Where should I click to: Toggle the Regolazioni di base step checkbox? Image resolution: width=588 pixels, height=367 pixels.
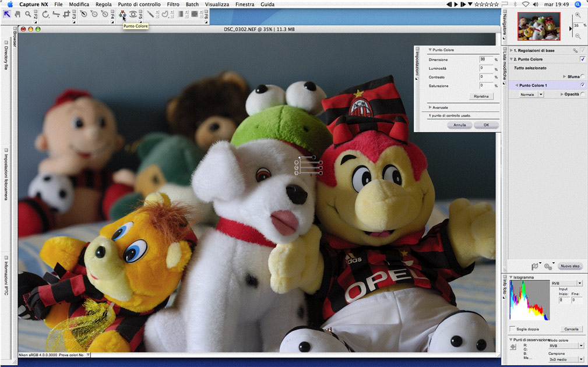(582, 51)
